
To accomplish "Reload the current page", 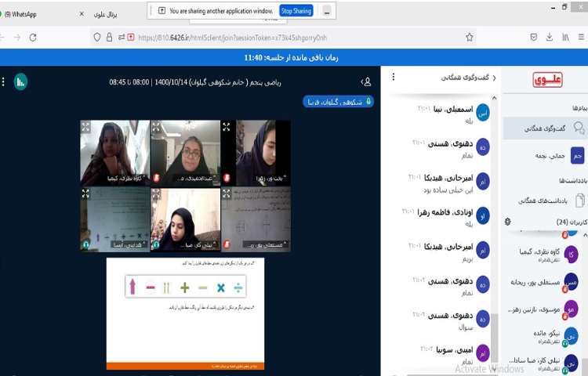I will (33, 38).
